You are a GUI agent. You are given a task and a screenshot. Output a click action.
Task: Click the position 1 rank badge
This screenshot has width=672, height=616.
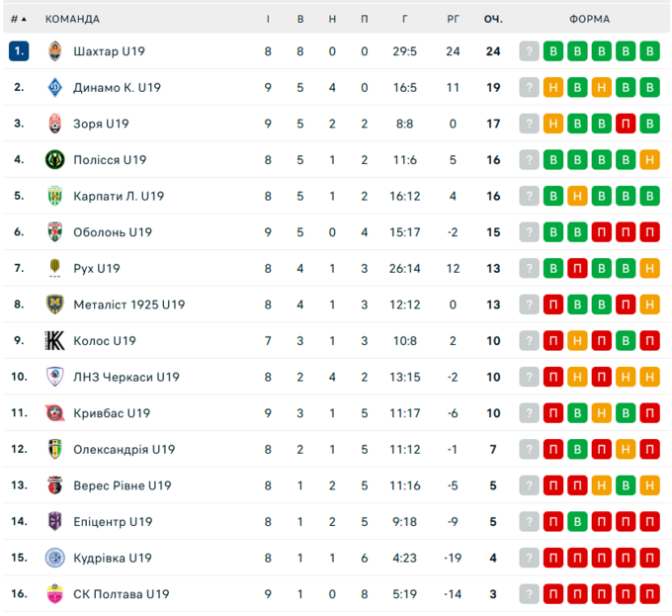19,51
